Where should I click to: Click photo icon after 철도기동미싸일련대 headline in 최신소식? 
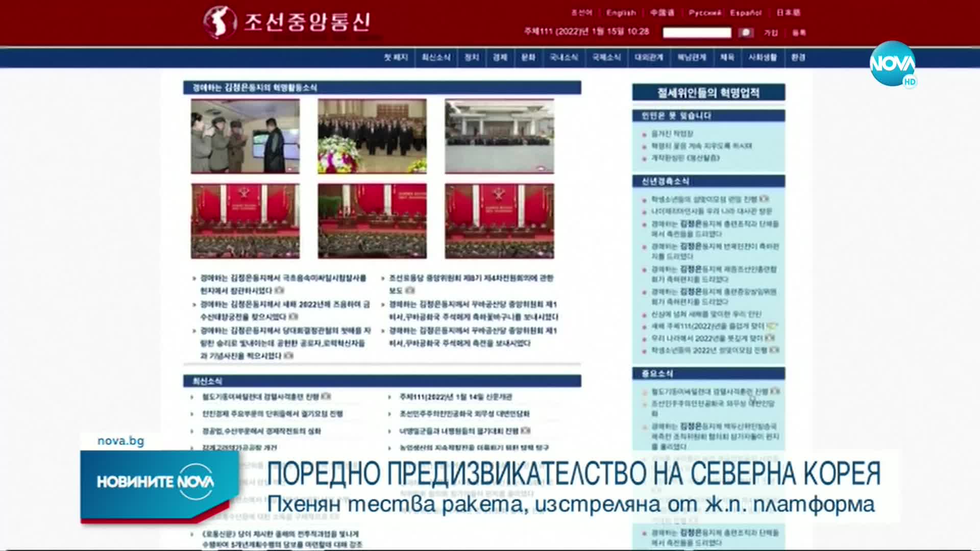coord(326,396)
